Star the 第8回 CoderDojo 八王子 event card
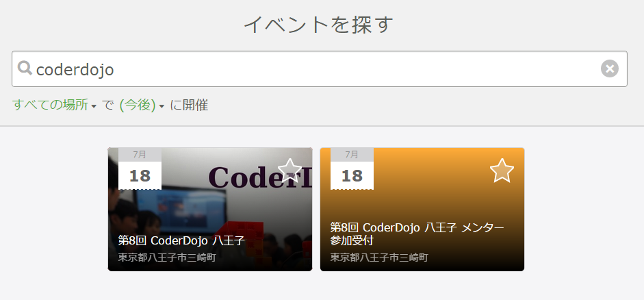Viewport: 644px width, 300px height. (289, 170)
